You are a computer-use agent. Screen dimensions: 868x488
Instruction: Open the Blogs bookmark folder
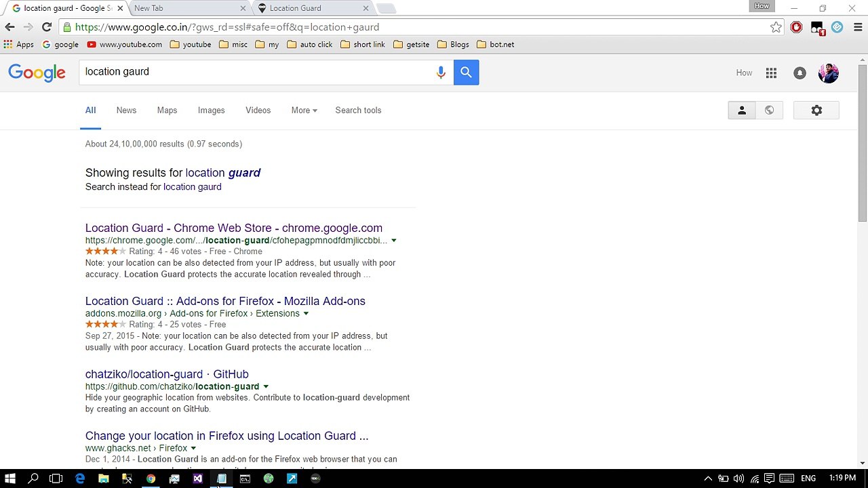click(x=453, y=45)
